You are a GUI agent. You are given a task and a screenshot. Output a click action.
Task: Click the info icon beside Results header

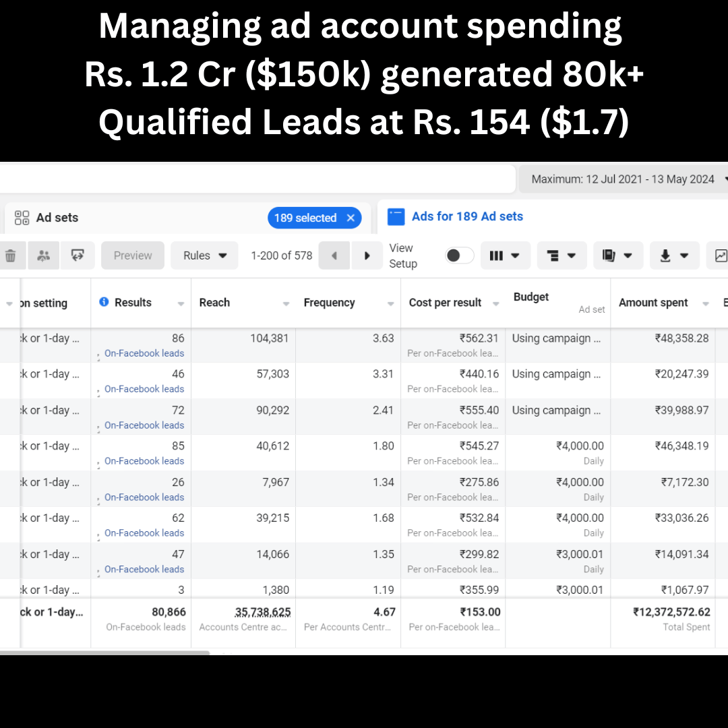(104, 303)
